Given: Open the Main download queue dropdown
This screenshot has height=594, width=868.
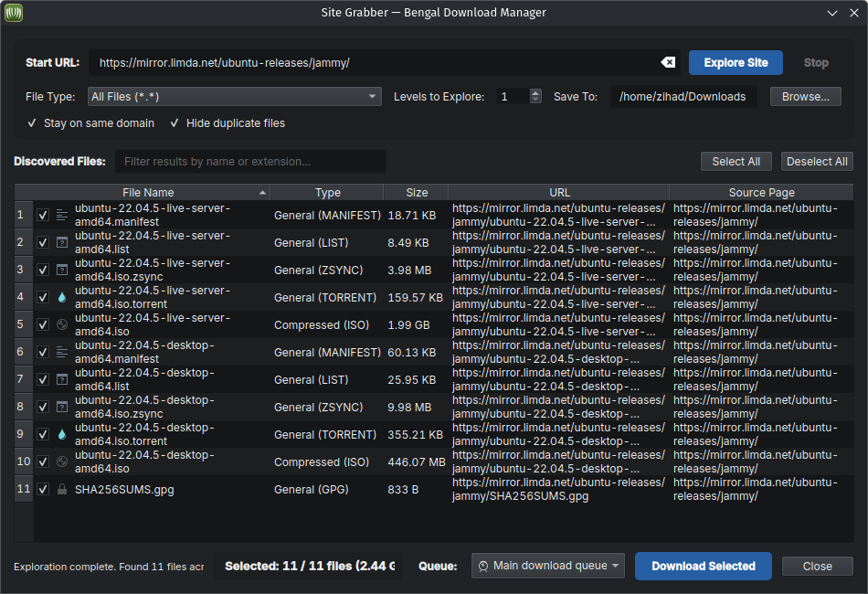Looking at the screenshot, I should [x=548, y=566].
